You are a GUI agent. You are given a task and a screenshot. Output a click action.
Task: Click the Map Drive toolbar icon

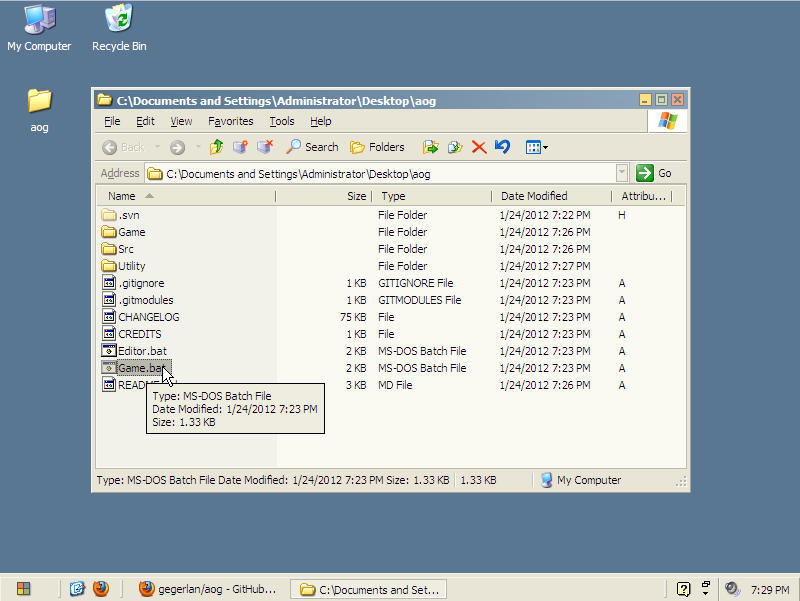click(240, 147)
